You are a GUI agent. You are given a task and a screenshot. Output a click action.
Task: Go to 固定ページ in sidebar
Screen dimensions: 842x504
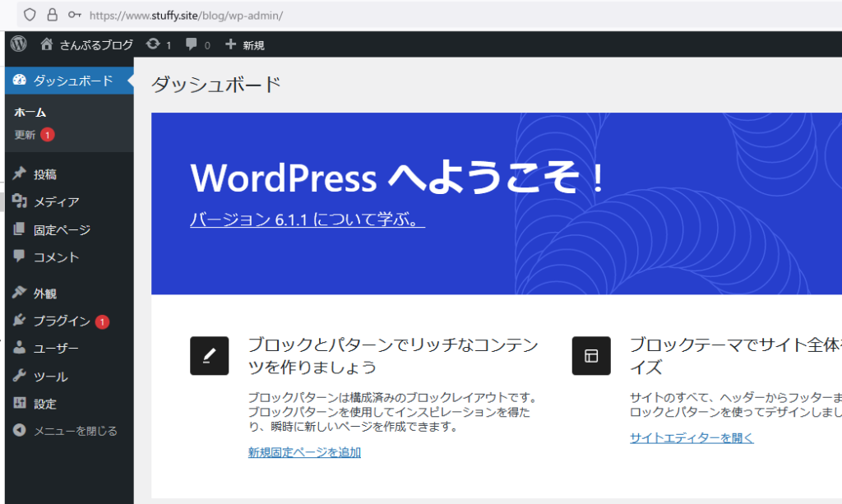(62, 230)
